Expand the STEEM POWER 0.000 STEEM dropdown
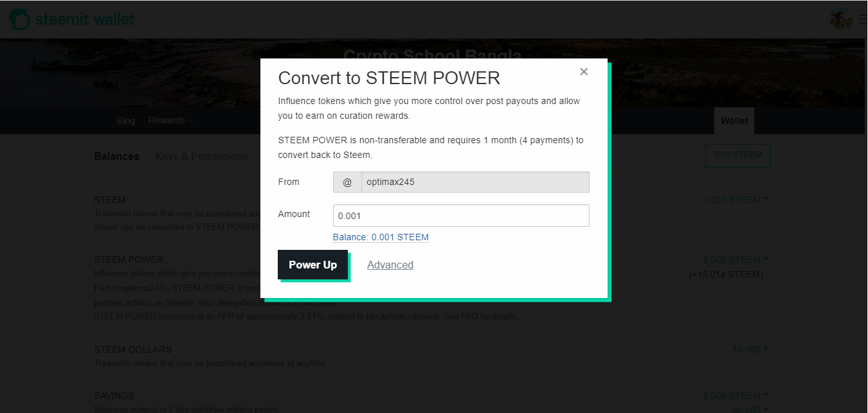868x413 pixels. 736,259
